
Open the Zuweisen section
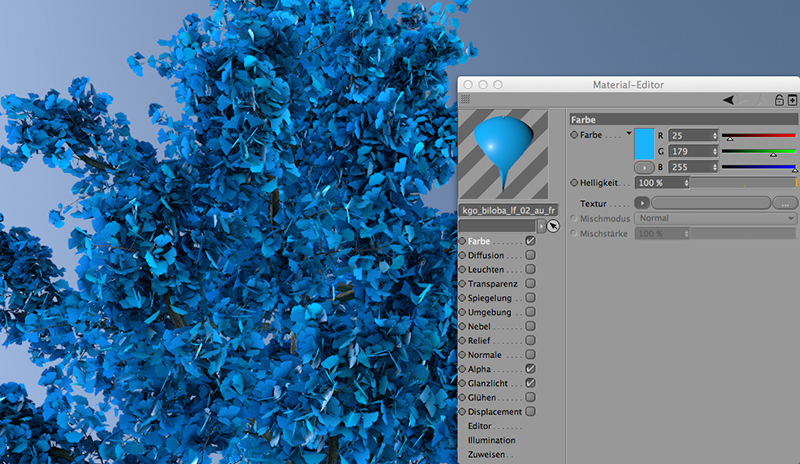(x=487, y=454)
